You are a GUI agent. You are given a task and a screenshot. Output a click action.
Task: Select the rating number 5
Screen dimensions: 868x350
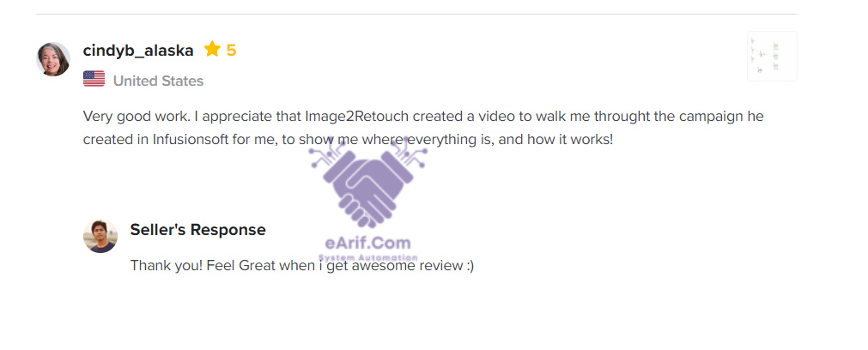[x=232, y=51]
